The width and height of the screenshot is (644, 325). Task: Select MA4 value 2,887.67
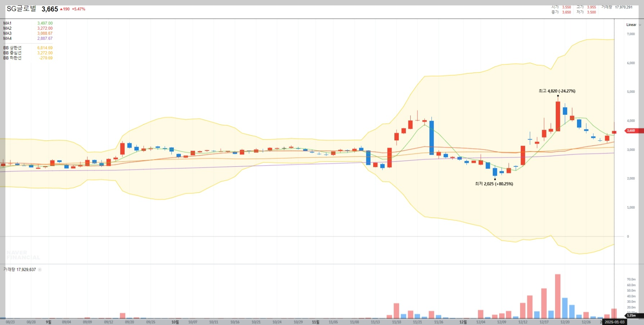point(45,38)
